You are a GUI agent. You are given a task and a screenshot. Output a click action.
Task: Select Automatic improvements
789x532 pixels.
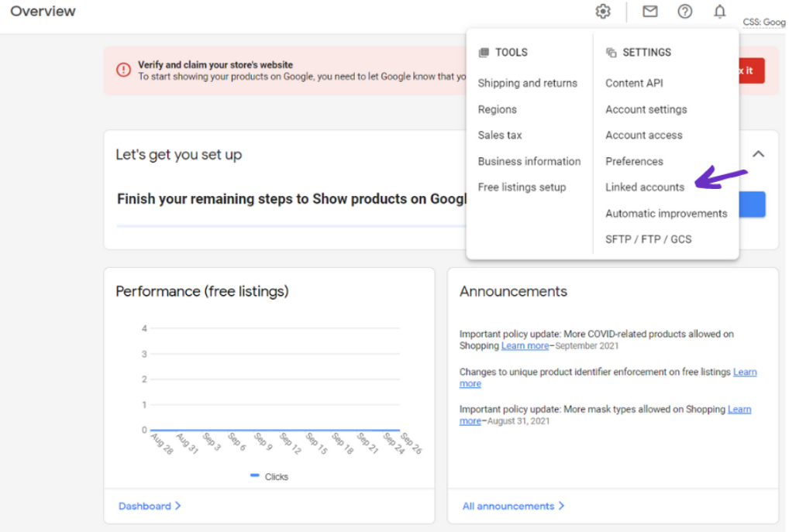tap(666, 213)
